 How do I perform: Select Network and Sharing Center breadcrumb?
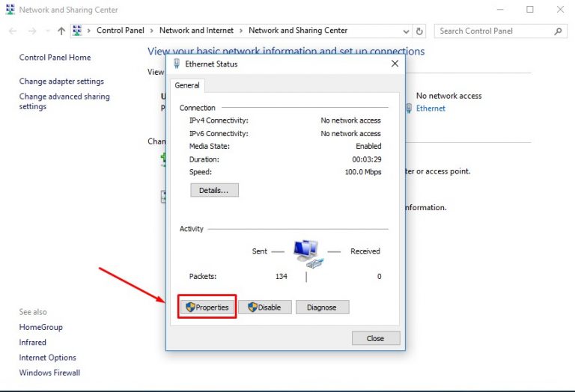click(x=298, y=31)
